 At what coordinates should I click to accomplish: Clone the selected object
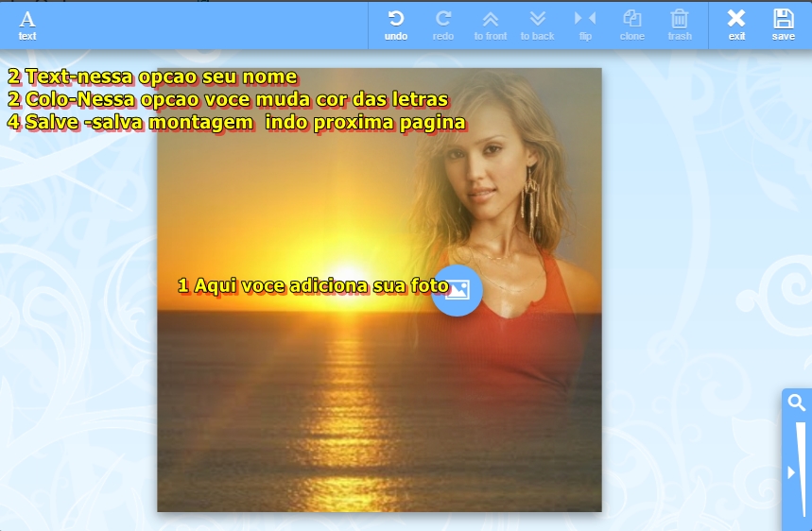[632, 25]
